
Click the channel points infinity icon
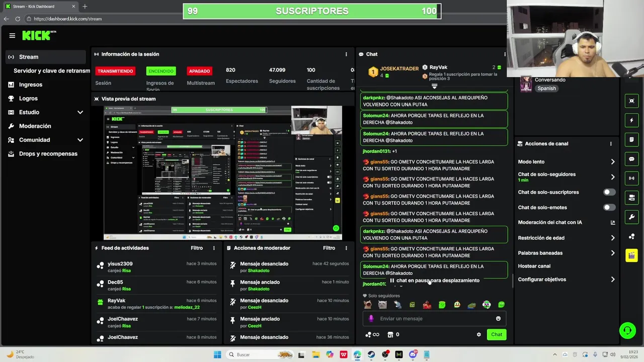click(373, 334)
